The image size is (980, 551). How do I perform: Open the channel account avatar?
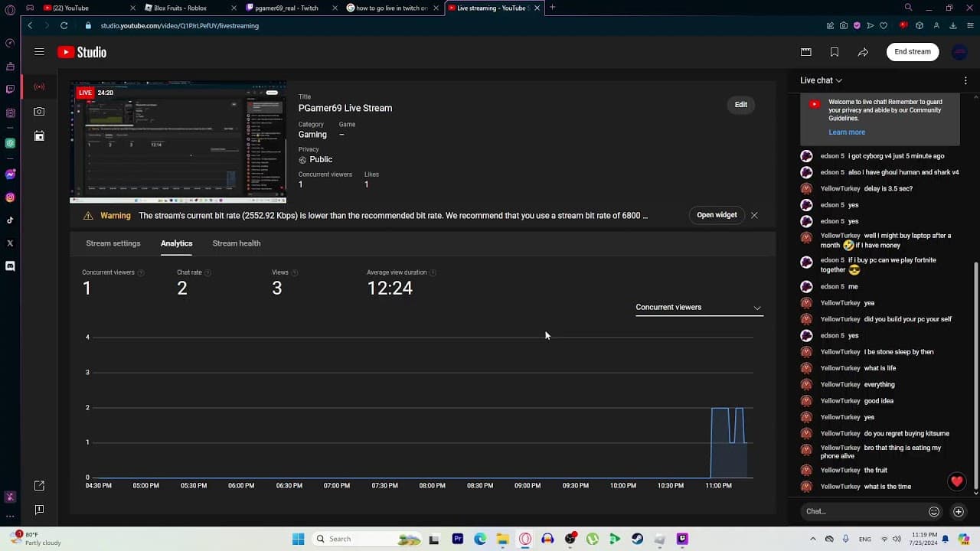pos(959,52)
